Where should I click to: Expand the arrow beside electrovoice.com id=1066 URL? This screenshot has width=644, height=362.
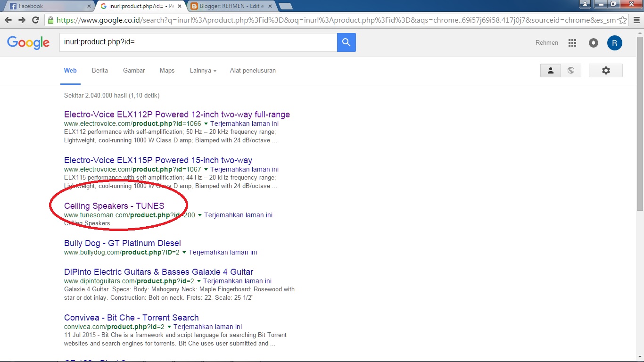coord(206,124)
